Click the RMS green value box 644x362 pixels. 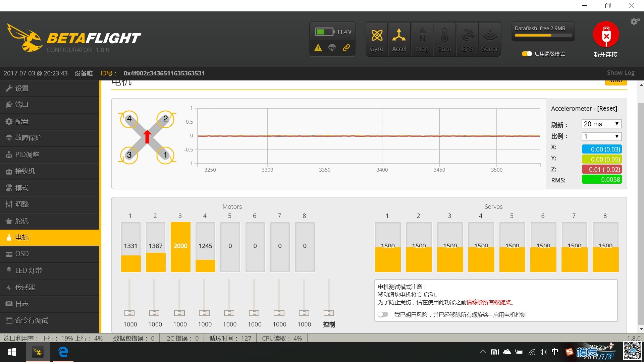[602, 179]
